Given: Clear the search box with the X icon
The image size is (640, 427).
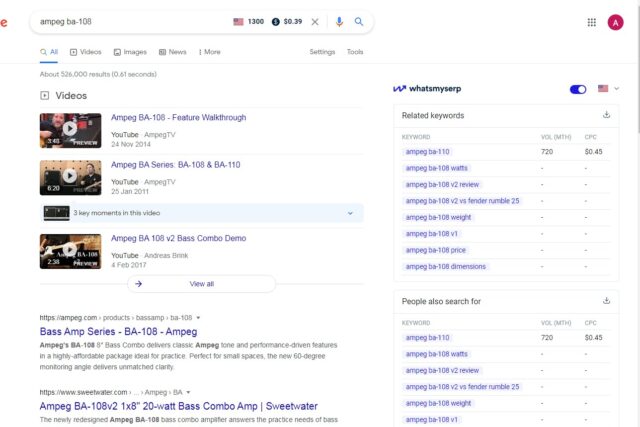Looking at the screenshot, I should pyautogui.click(x=315, y=22).
